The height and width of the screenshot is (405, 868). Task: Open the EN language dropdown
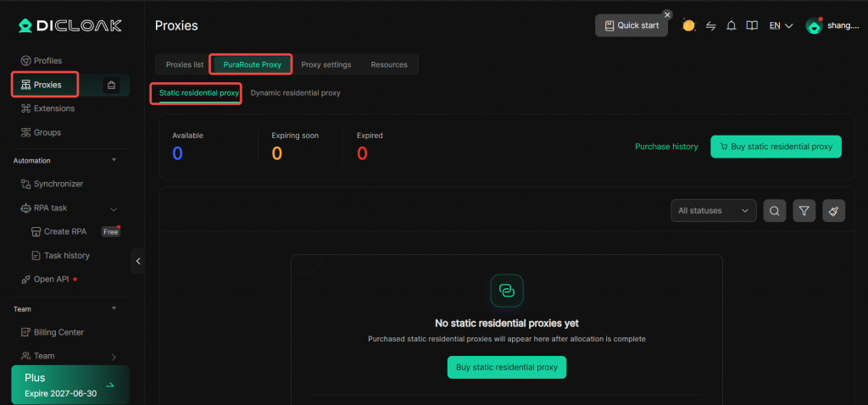tap(781, 26)
